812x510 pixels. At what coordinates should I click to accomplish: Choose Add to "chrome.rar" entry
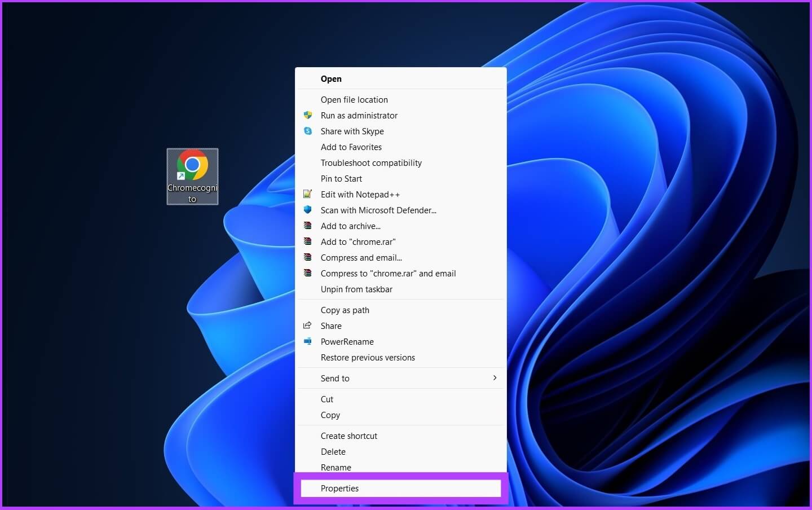click(x=401, y=242)
